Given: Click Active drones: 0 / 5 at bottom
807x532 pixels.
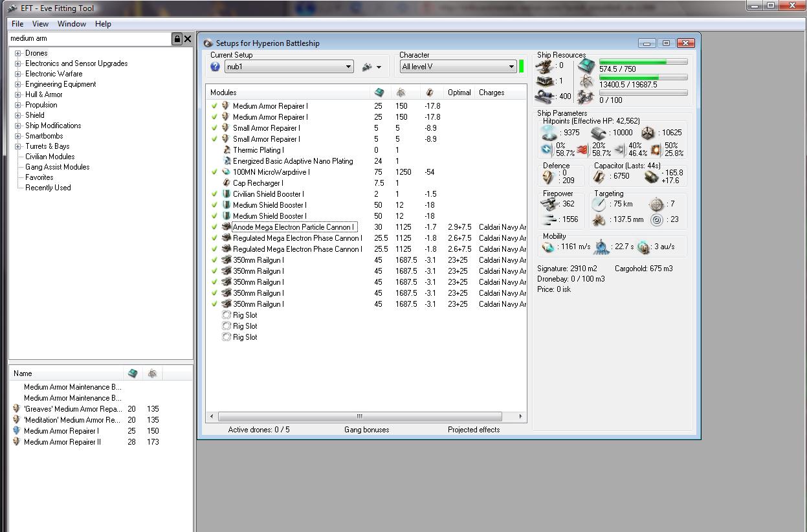Looking at the screenshot, I should (259, 430).
